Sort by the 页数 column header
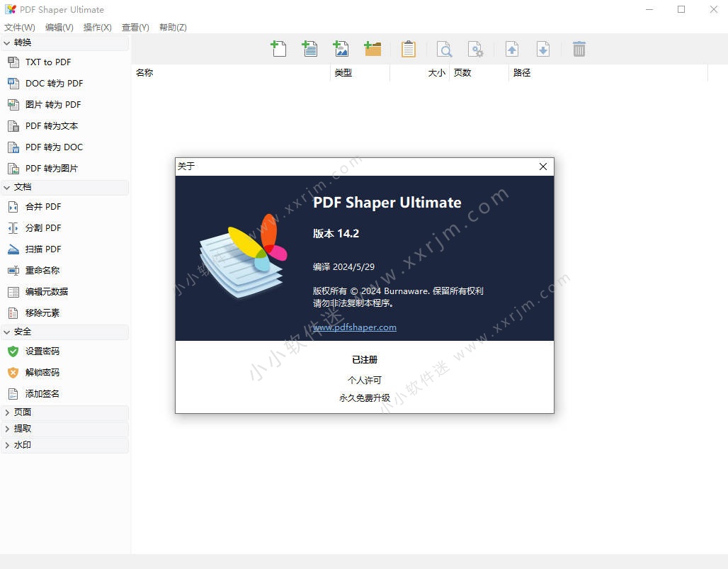The image size is (728, 569). coord(479,72)
